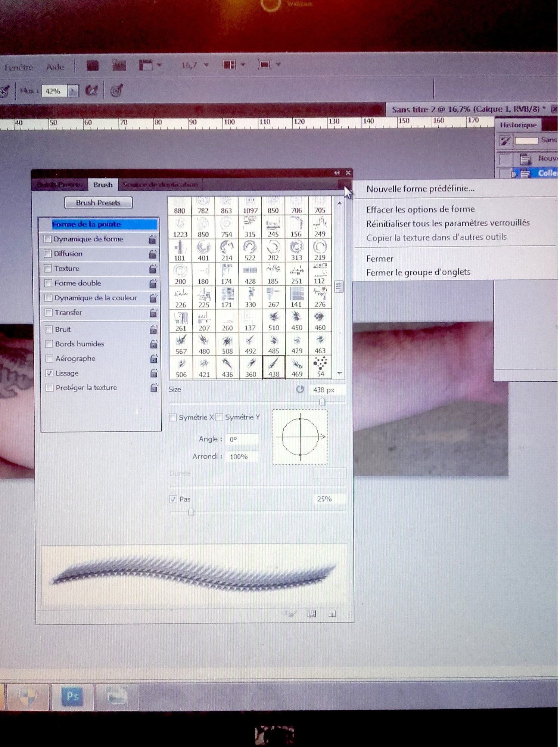The height and width of the screenshot is (747, 560).
Task: Create new brush icon at panel bottom
Action: [332, 614]
